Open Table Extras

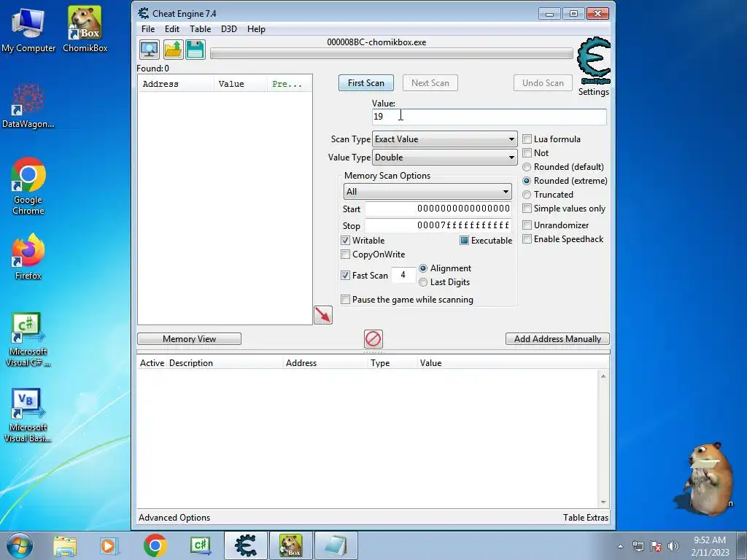coord(586,518)
